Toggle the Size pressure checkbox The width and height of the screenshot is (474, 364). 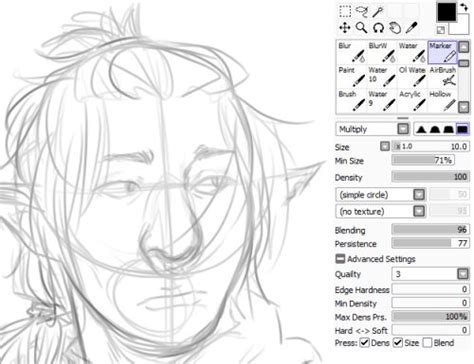click(398, 343)
